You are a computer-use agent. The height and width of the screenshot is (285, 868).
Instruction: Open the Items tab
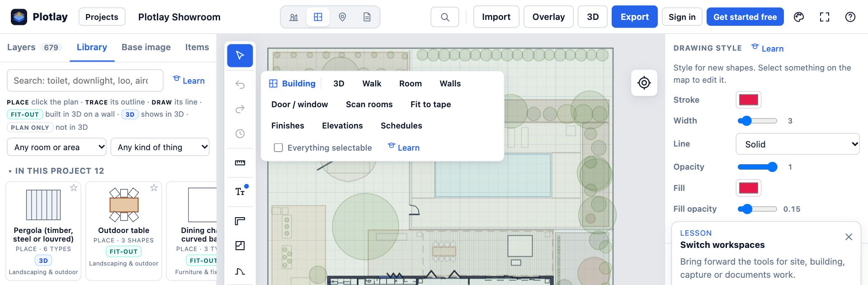pos(197,47)
